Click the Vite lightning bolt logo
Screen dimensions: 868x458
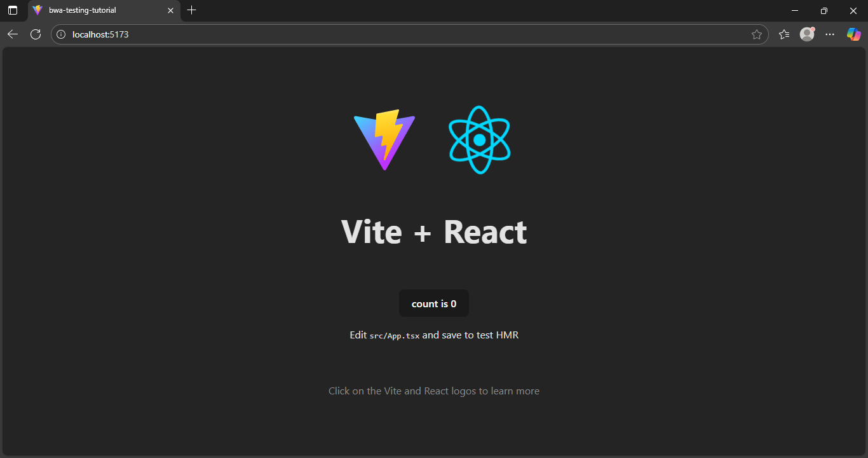pyautogui.click(x=384, y=139)
